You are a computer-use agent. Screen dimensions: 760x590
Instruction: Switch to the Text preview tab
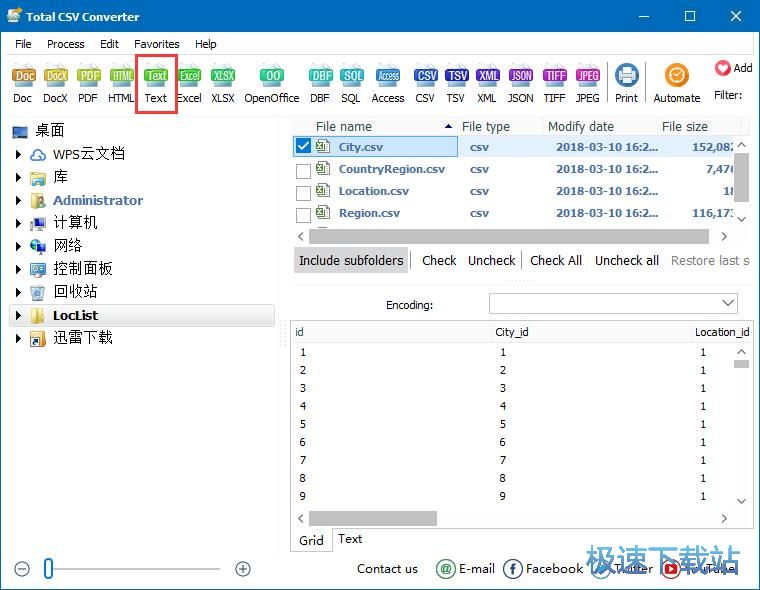click(x=350, y=539)
